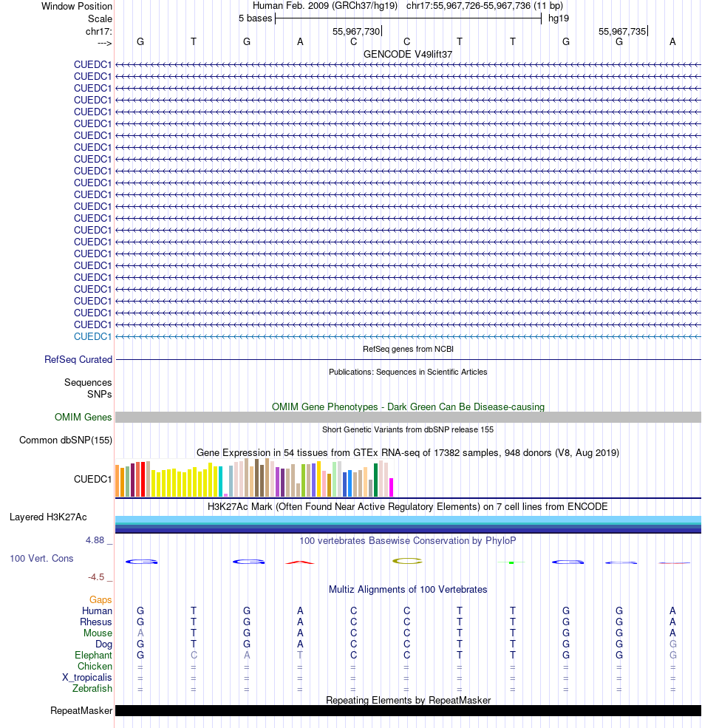Click the yellow C PhyloP conservation logo
This screenshot has height=728, width=702.
click(407, 561)
